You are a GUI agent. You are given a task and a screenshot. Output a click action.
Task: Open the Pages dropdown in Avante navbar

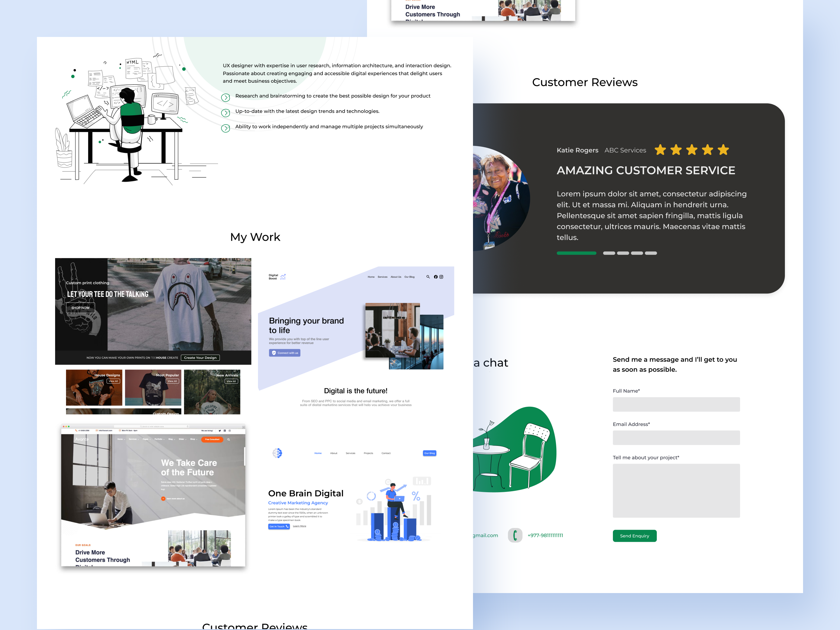146,439
